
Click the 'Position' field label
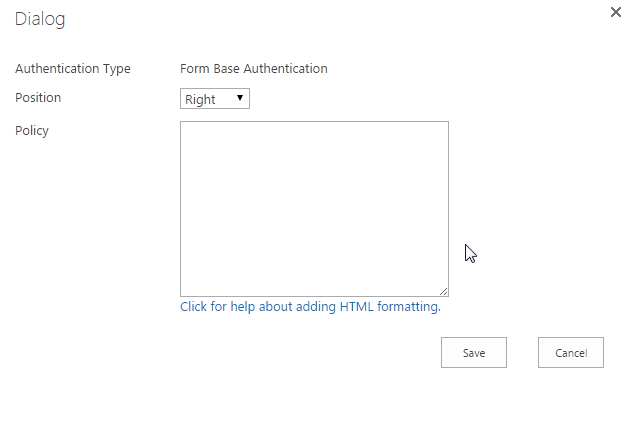(x=38, y=98)
